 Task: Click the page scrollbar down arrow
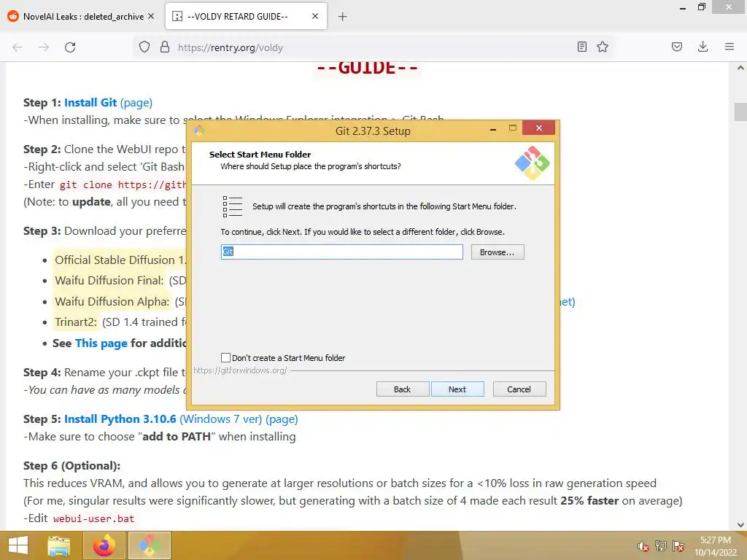point(740,525)
